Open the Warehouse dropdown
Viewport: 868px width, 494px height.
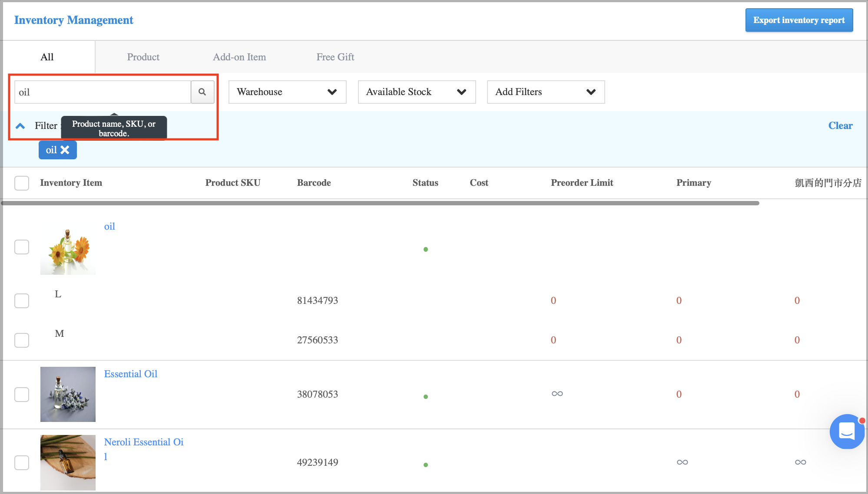click(288, 92)
